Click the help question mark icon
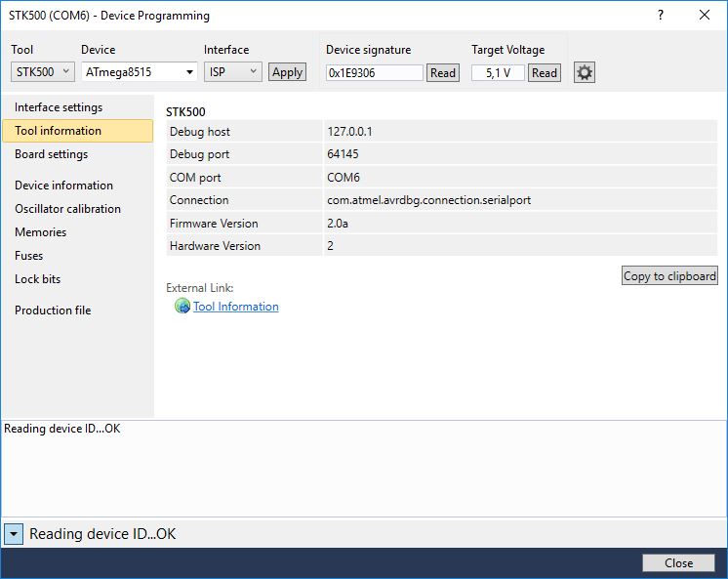 click(x=661, y=15)
